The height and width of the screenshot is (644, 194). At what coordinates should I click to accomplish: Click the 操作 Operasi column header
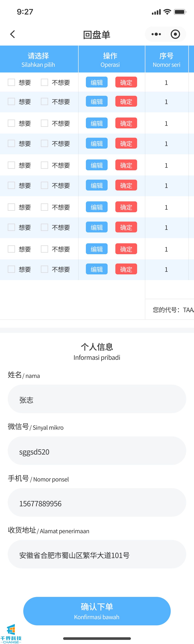[110, 60]
